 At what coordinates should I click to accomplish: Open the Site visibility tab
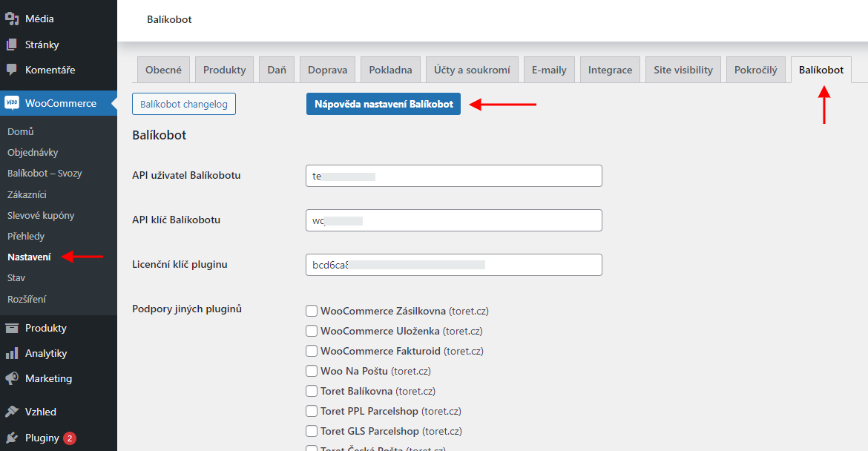click(683, 70)
